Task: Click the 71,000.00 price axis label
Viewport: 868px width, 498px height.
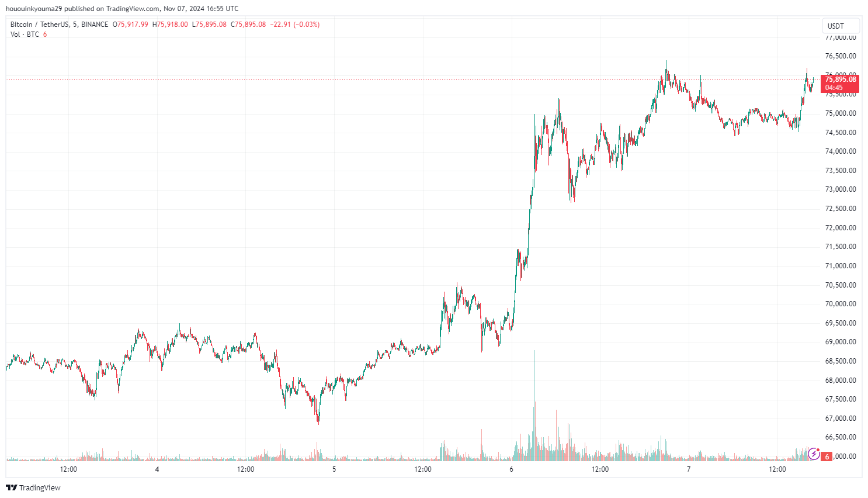Action: [x=841, y=266]
